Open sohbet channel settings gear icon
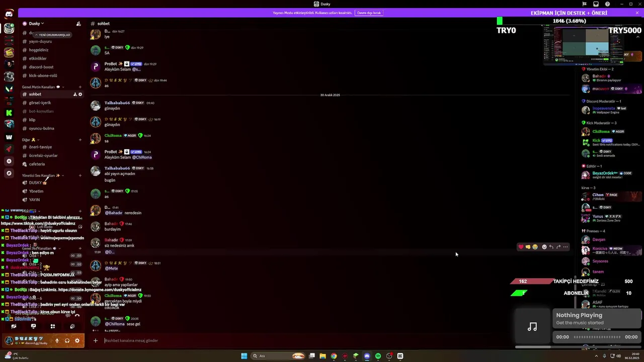The image size is (644, 362). (80, 94)
